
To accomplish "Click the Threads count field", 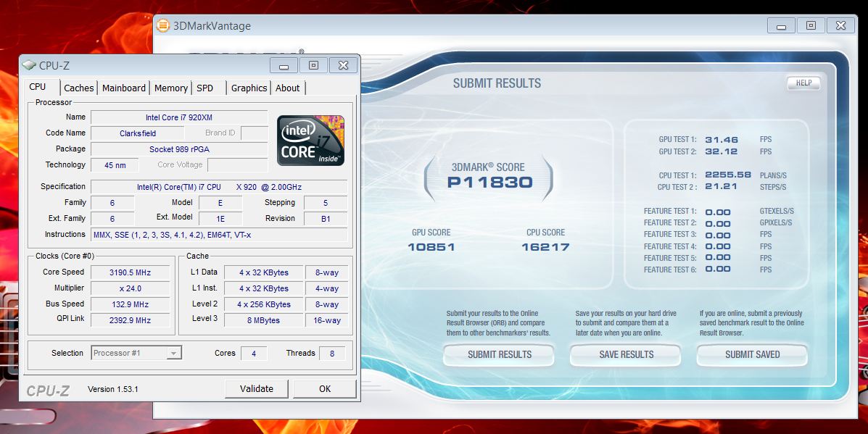I will [332, 354].
